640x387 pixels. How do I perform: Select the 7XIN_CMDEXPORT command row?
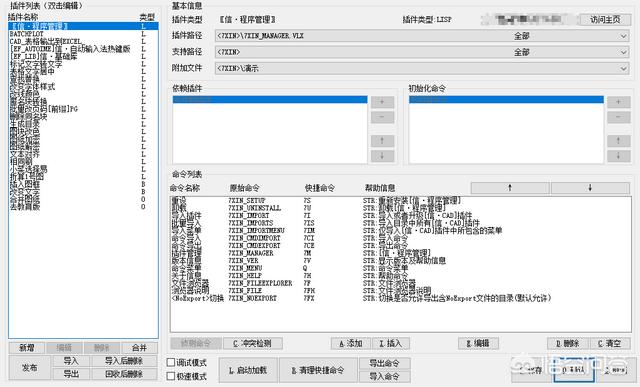(x=400, y=245)
